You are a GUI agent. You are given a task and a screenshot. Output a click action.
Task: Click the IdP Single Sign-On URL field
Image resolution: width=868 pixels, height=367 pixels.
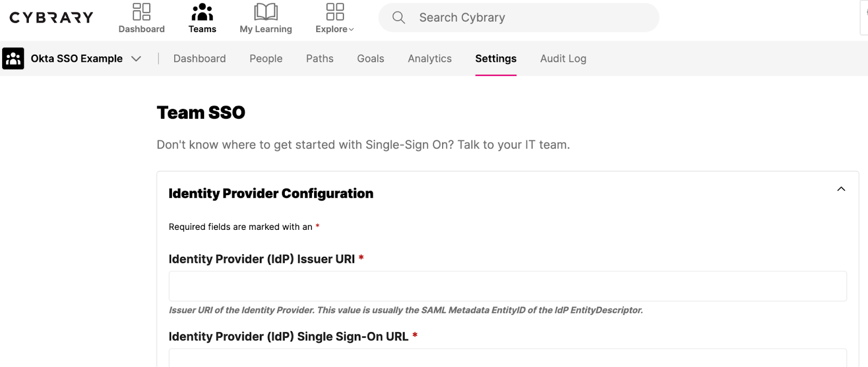(x=508, y=358)
